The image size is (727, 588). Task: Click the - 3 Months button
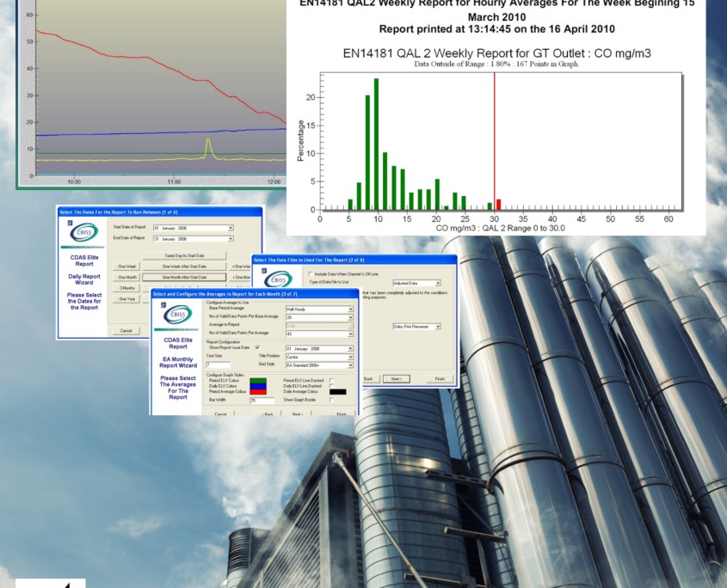pyautogui.click(x=126, y=288)
